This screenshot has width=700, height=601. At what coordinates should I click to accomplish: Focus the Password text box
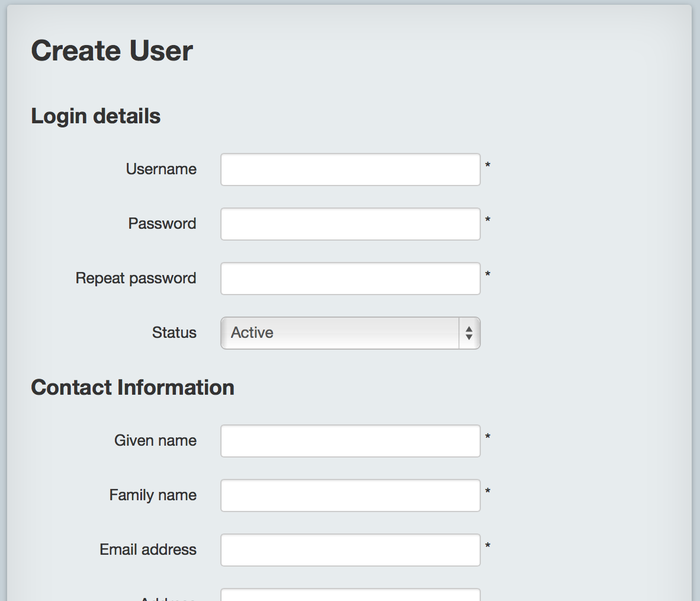pos(351,224)
